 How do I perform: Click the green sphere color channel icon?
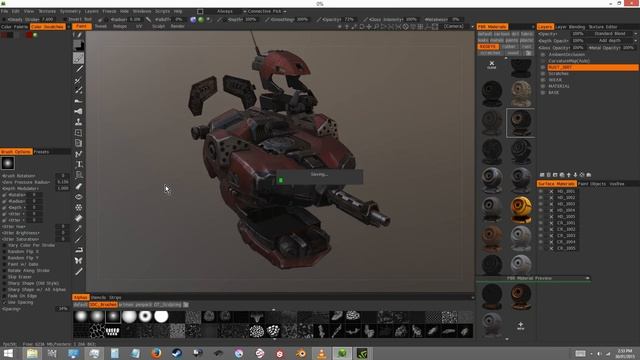coord(201,19)
